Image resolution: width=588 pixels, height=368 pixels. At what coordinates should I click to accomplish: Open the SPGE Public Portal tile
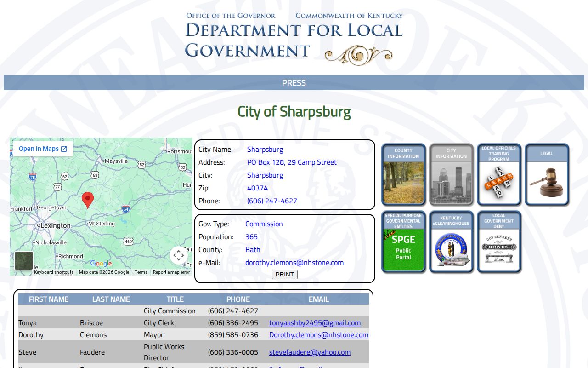click(403, 242)
